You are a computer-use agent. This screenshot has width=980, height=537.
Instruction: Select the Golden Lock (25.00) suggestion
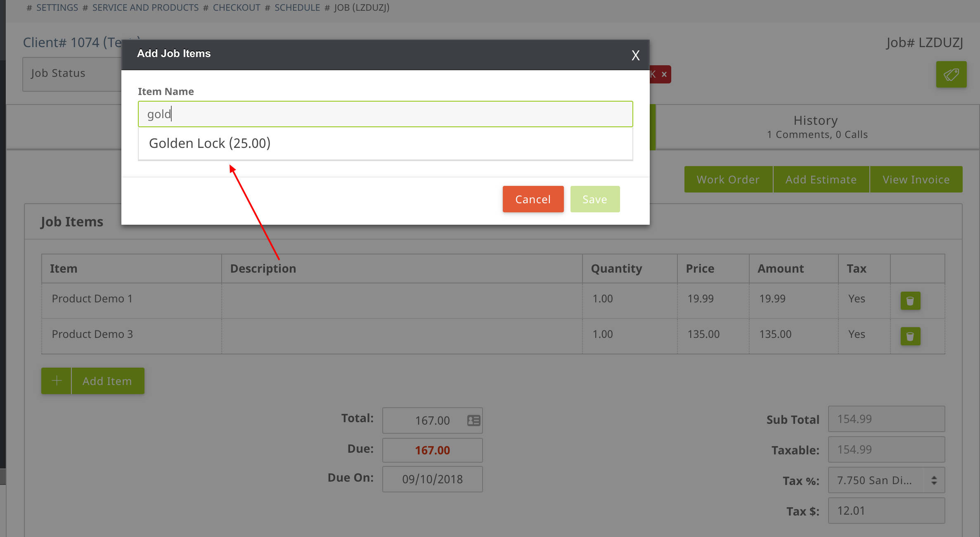pyautogui.click(x=210, y=143)
